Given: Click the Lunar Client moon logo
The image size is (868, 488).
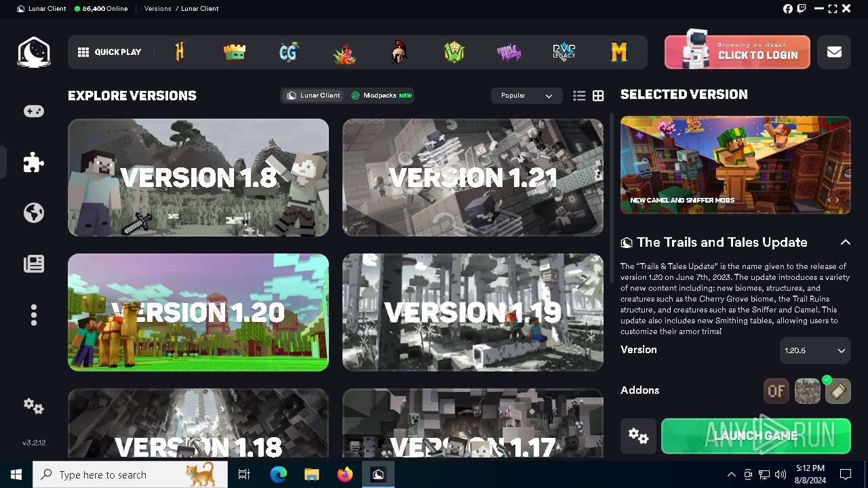Looking at the screenshot, I should pyautogui.click(x=34, y=52).
